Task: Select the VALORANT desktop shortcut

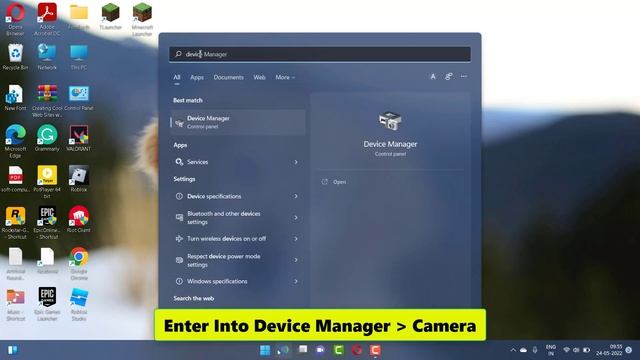Action: click(x=79, y=138)
